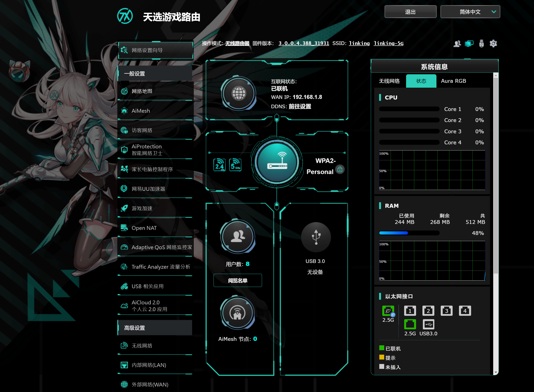
Task: Click the gear settings icon in header
Action: click(x=493, y=44)
